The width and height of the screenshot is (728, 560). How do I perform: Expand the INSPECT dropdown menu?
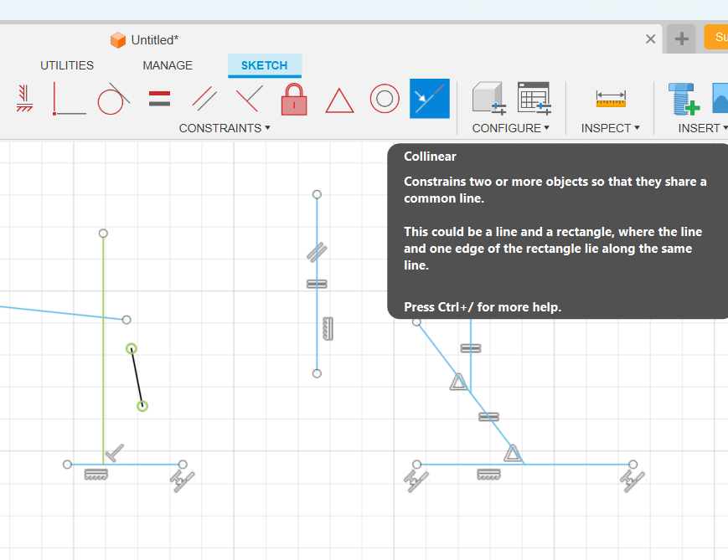[x=611, y=128]
